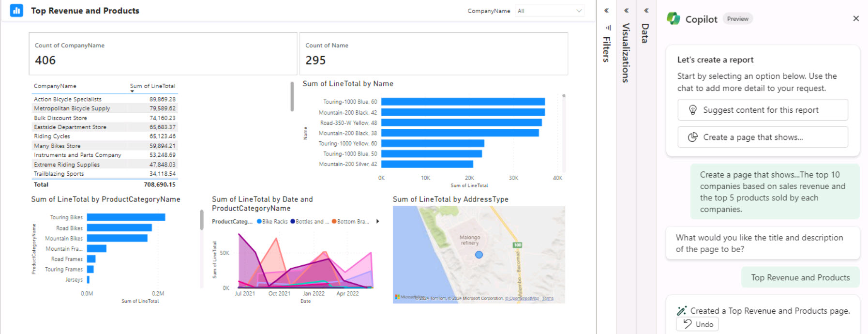Expand the Filters pane chevron
Screen dimensions: 868x334
tap(606, 11)
